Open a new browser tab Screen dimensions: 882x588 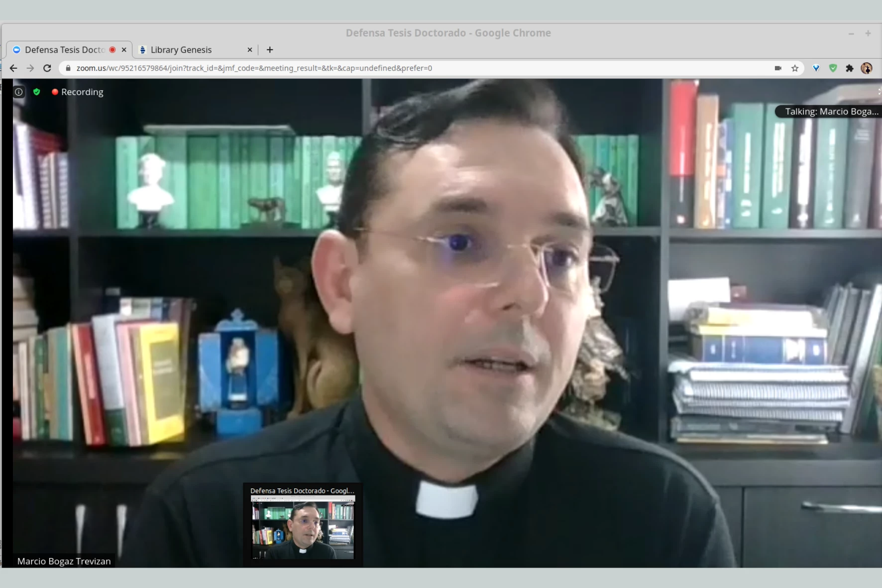270,50
